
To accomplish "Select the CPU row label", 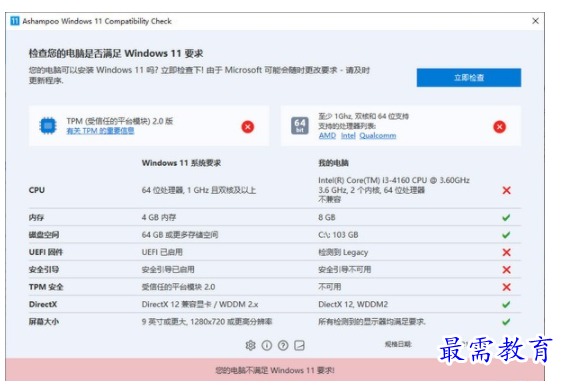I will pyautogui.click(x=37, y=190).
